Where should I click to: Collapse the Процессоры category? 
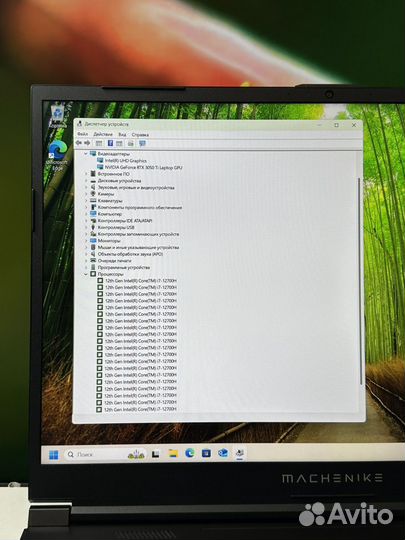coord(86,274)
